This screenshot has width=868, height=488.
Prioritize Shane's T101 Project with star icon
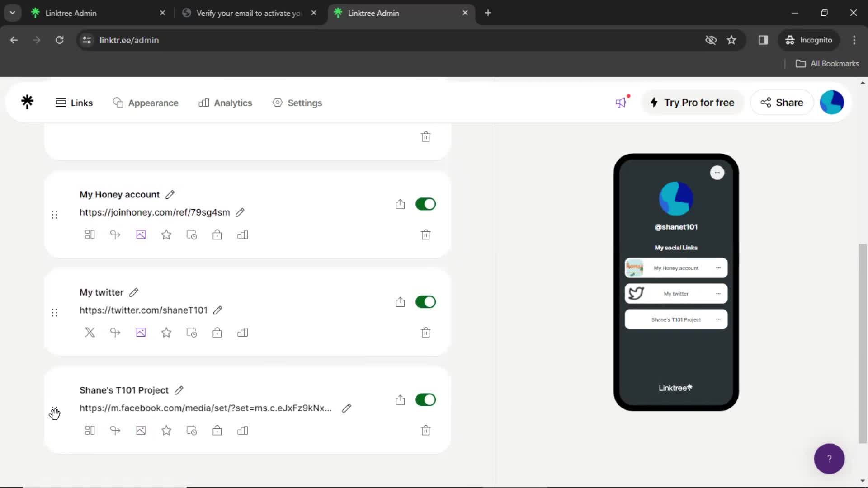[166, 430]
